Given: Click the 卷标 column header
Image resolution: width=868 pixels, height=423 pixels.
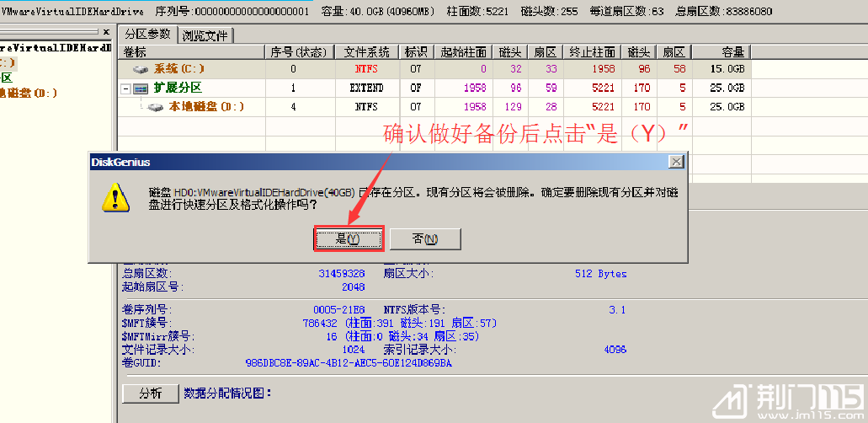Looking at the screenshot, I should (x=192, y=52).
